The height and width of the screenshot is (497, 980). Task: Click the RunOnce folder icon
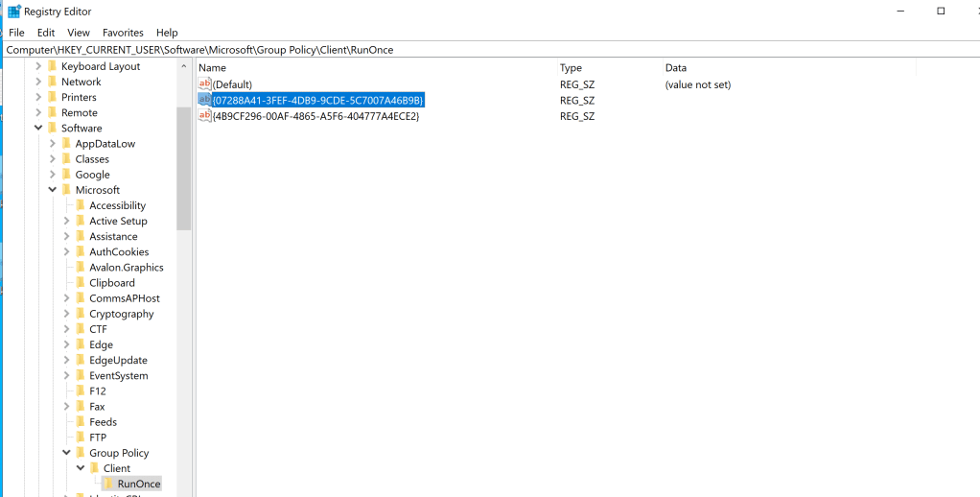109,484
